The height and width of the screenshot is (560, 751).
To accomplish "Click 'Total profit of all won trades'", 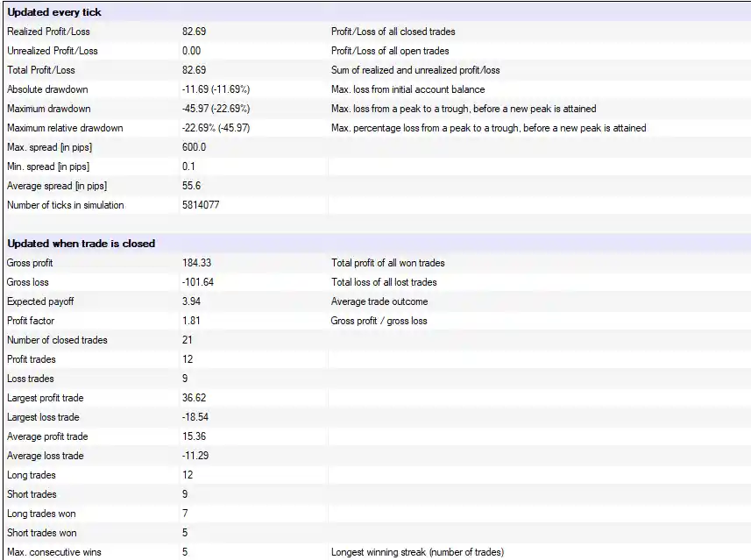I will click(x=388, y=263).
